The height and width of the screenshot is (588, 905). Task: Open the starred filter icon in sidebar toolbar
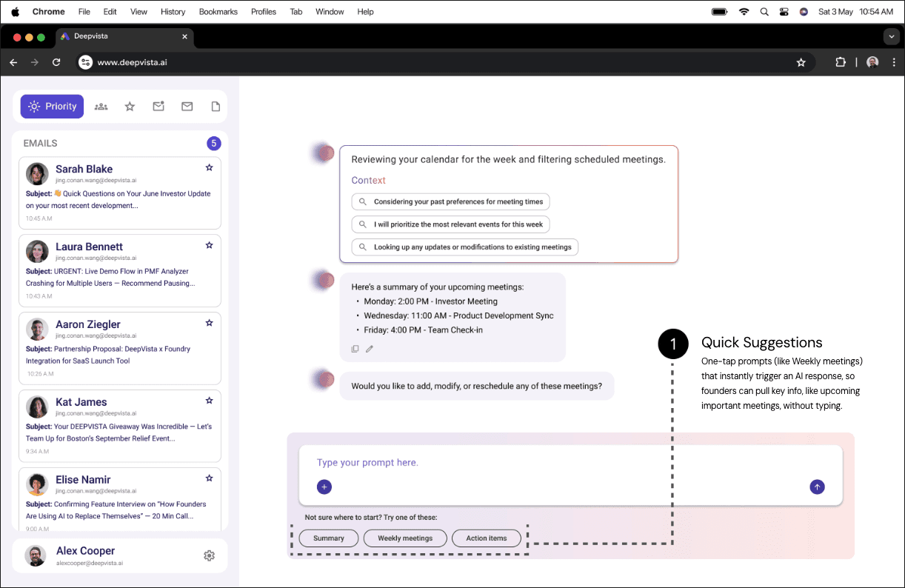(130, 107)
